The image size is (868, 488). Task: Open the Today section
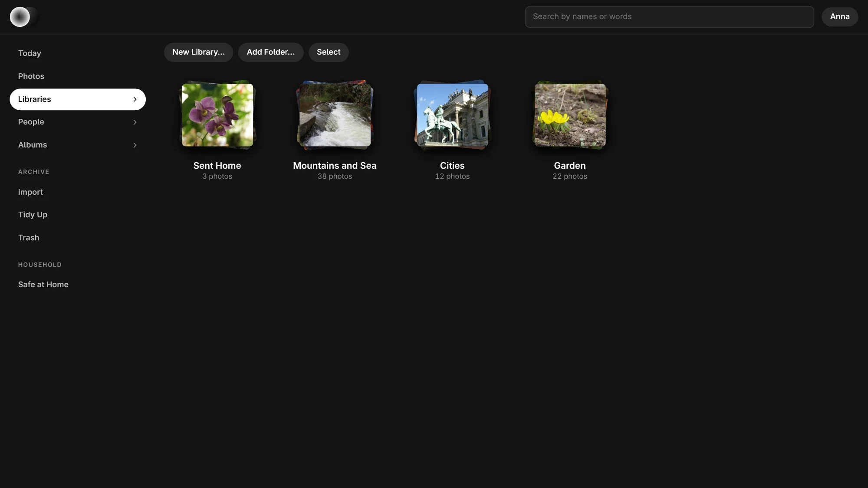(78, 53)
